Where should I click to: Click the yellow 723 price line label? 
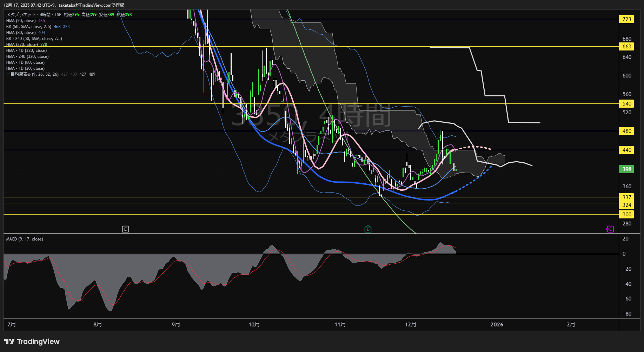coord(627,19)
